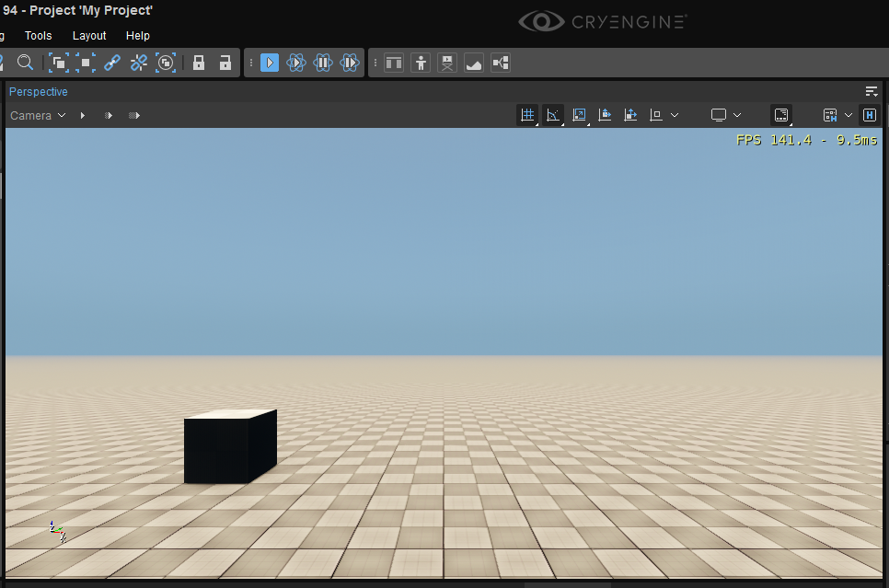Click the closed padlock lock icon
The height and width of the screenshot is (588, 889).
[x=199, y=63]
